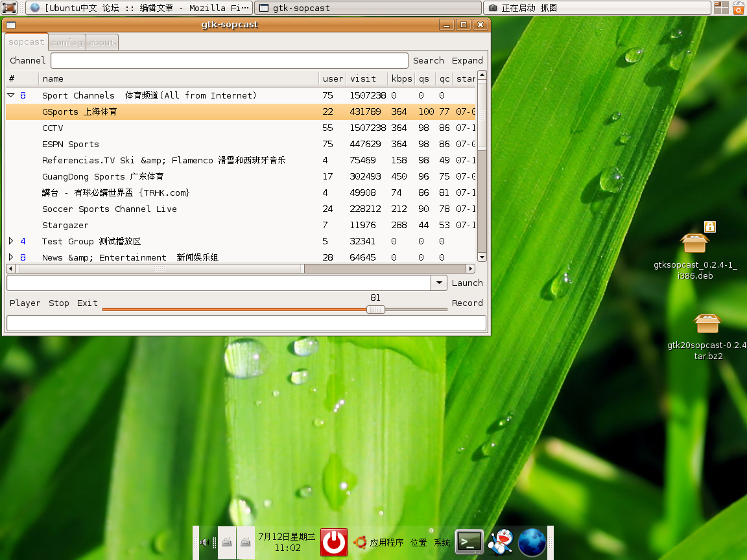
Task: Click the workspace switcher icon in top panel
Action: 721,8
